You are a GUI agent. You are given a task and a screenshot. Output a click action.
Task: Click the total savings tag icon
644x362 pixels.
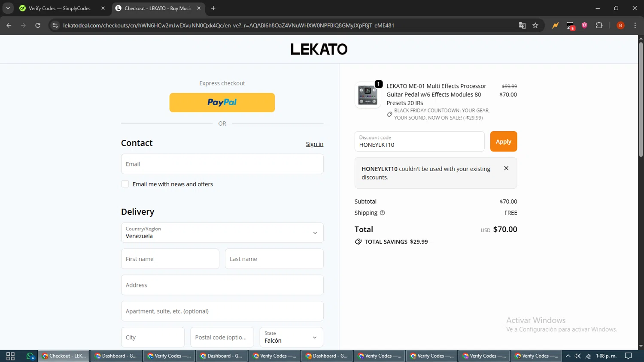click(x=358, y=242)
